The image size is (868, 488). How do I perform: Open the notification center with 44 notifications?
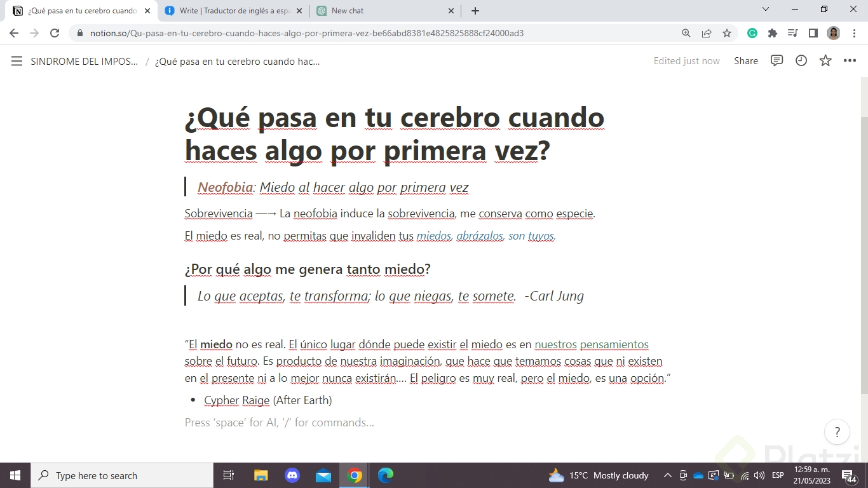pos(850,476)
